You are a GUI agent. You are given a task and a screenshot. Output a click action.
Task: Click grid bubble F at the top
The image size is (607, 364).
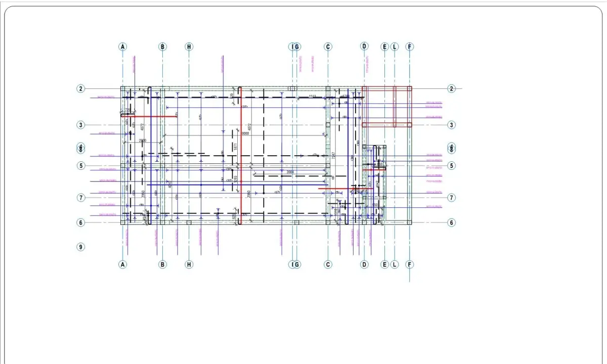410,47
